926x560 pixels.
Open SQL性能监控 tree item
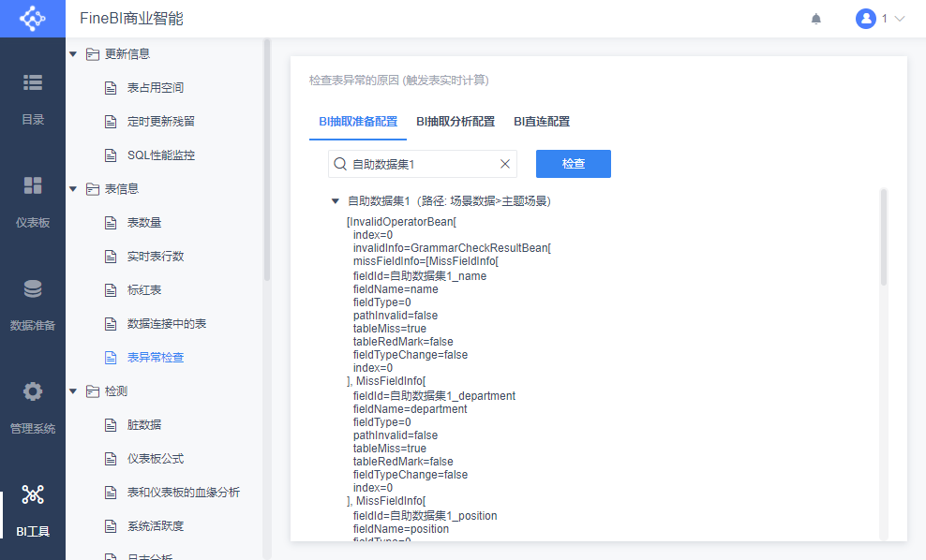tap(160, 155)
